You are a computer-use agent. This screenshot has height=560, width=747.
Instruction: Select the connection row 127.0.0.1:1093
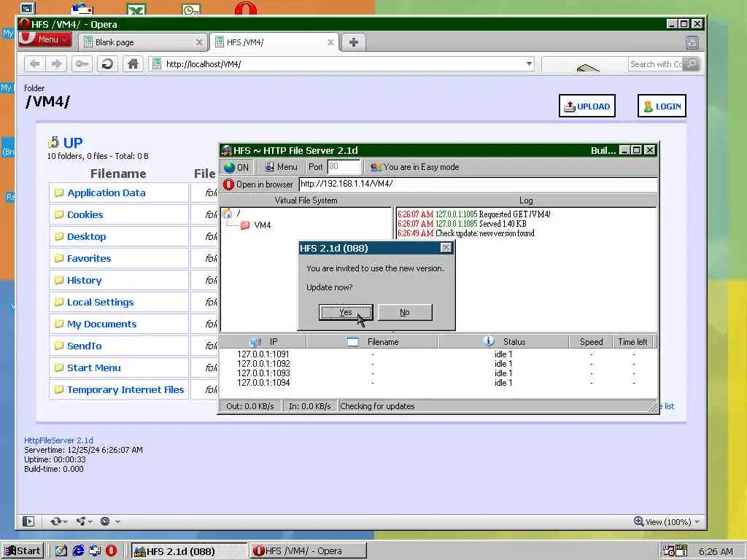coord(438,373)
